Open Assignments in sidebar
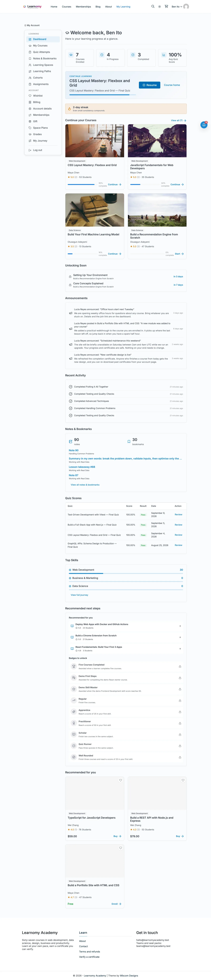211x980 pixels. click(x=43, y=84)
